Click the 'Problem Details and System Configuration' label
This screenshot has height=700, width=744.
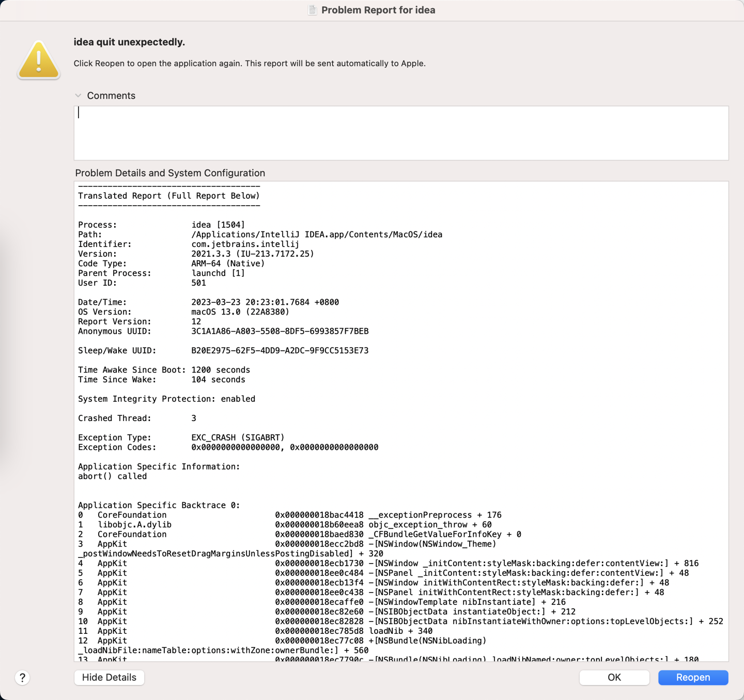[170, 173]
